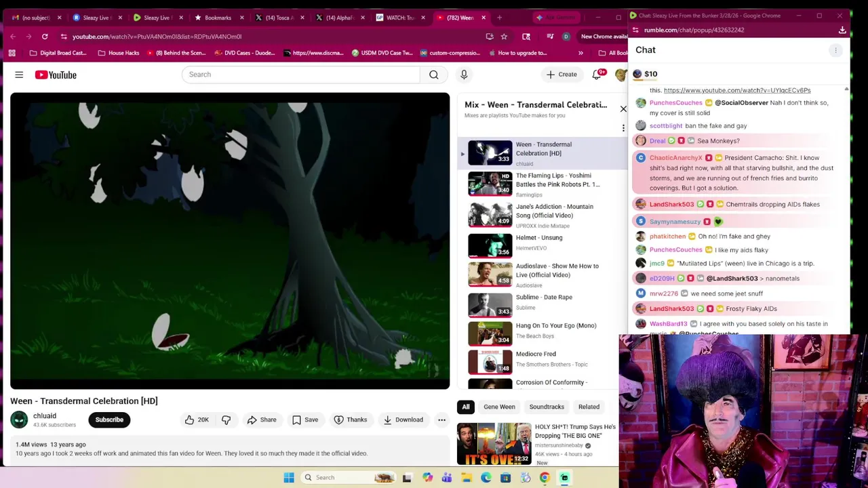Open USDM DVD Case bookmark
This screenshot has width=868, height=488.
[x=382, y=53]
